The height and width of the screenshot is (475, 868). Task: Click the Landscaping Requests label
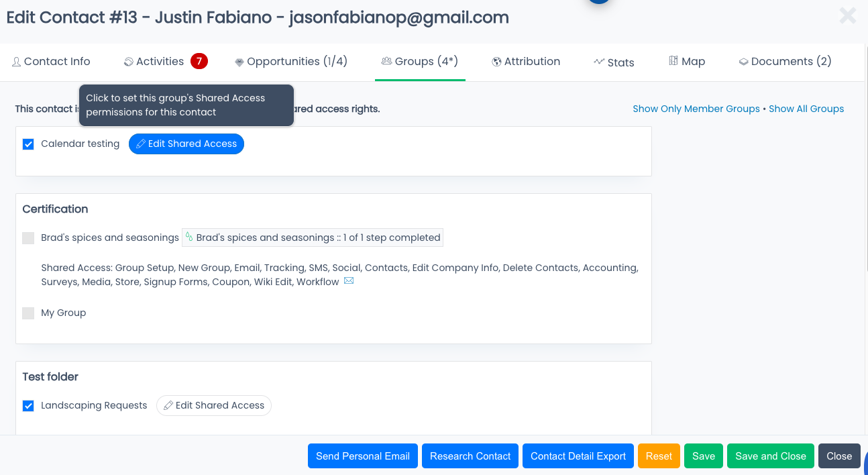click(x=94, y=405)
